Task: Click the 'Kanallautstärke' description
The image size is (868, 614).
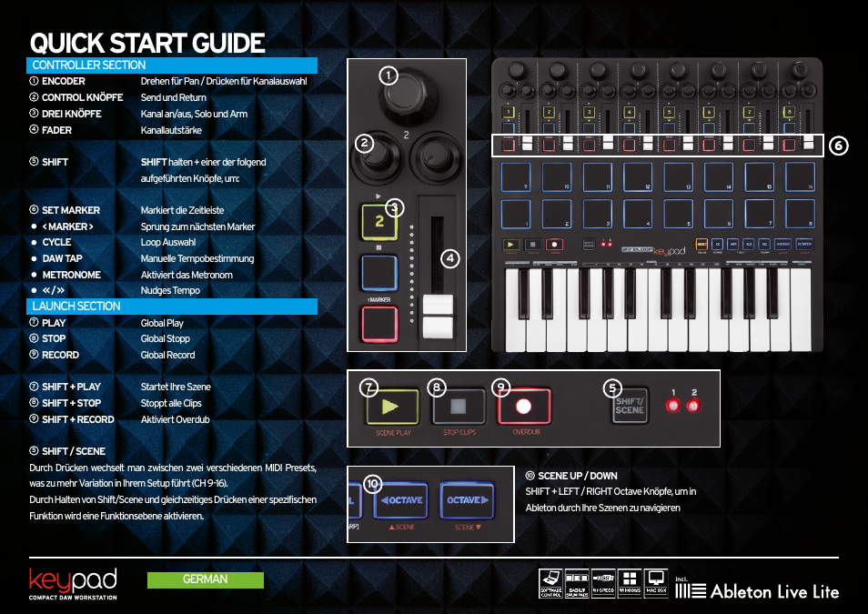Action: coord(171,131)
